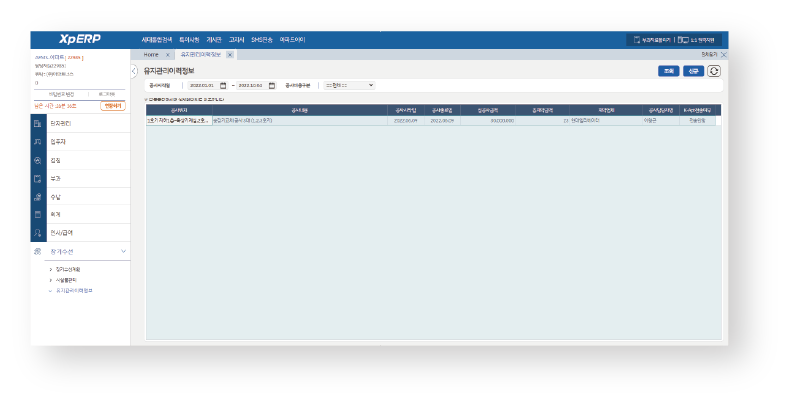Select the 수납 menu label

tap(55, 197)
